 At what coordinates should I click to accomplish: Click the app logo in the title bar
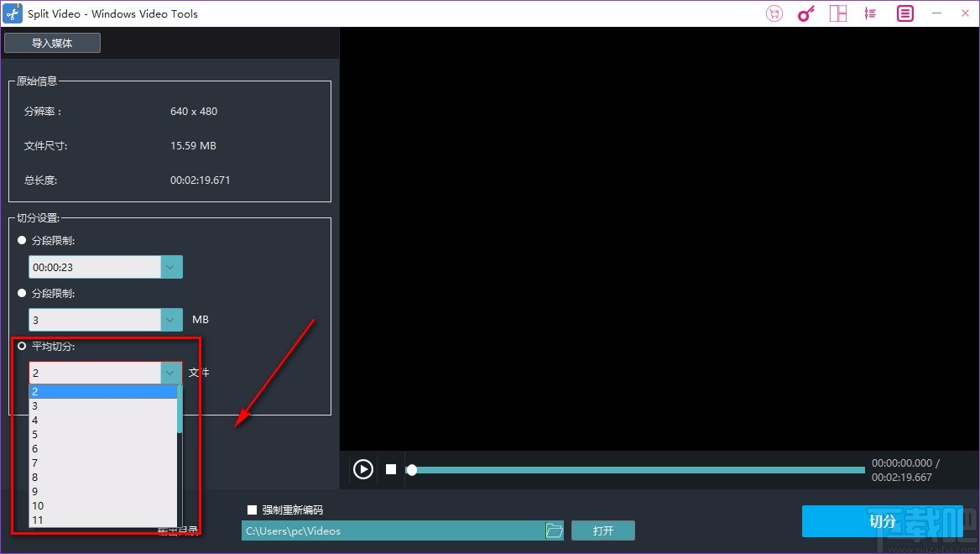tap(12, 13)
